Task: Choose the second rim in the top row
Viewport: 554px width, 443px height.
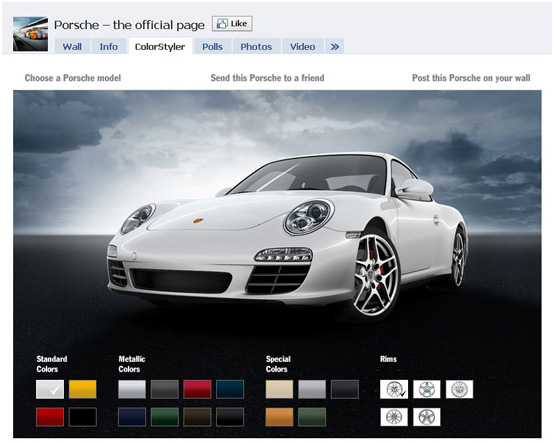Action: tap(427, 389)
